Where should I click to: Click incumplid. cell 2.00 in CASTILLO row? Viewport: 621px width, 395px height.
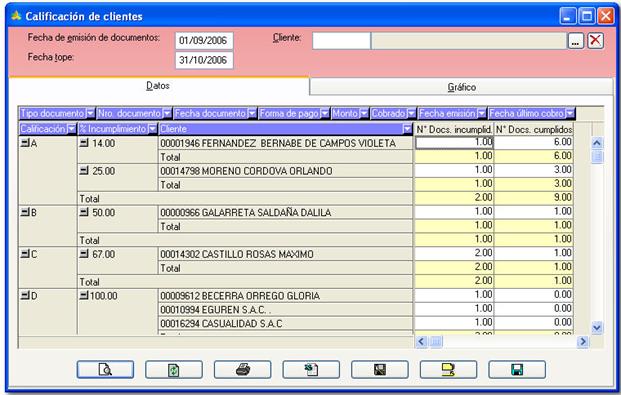point(454,253)
